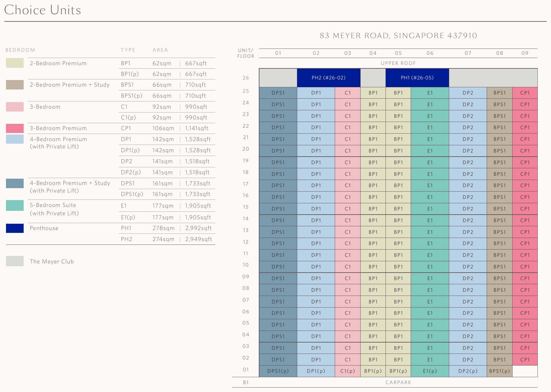Select the CP1 unit on floor 19
The height and width of the screenshot is (392, 551).
(525, 163)
